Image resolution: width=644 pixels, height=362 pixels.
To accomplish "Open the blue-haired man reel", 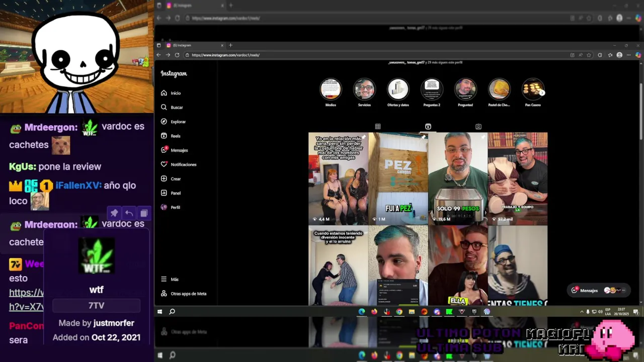I will (398, 265).
